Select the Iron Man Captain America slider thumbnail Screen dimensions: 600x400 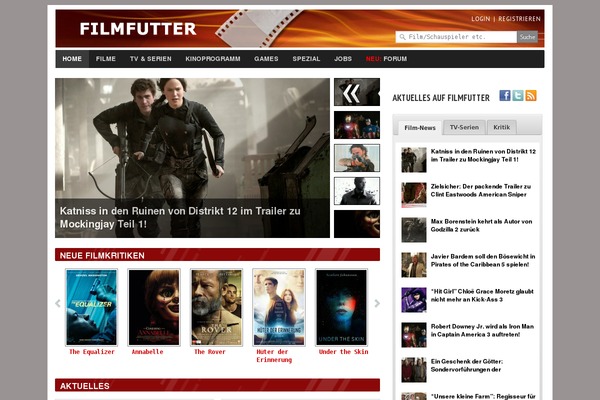(x=357, y=125)
